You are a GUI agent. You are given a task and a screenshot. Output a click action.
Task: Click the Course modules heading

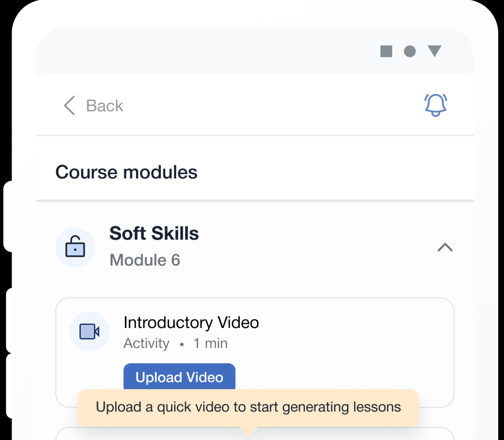[x=126, y=172]
